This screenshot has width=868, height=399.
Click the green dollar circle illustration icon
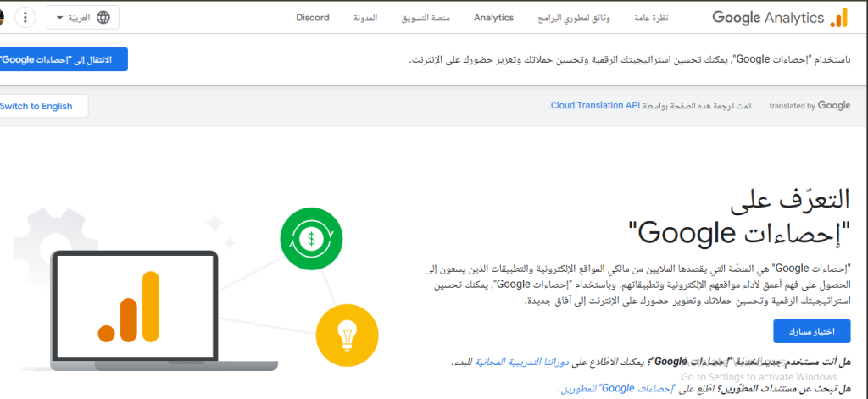click(311, 239)
